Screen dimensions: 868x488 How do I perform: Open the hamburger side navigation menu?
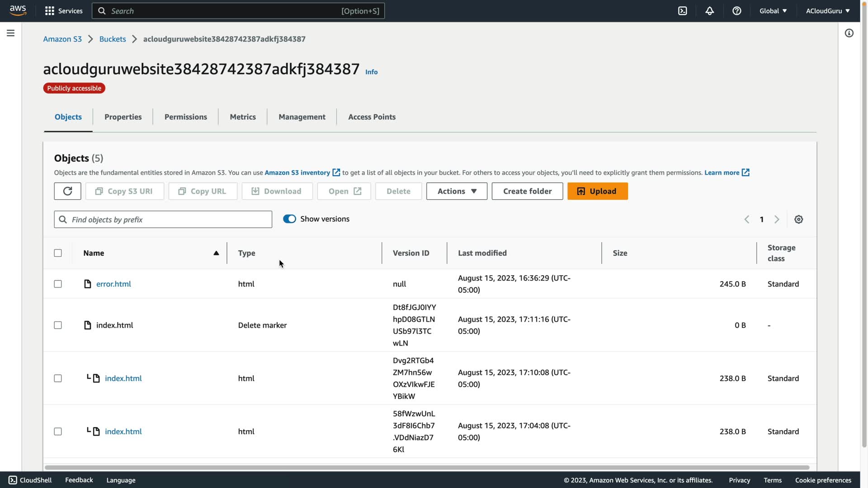(x=10, y=33)
